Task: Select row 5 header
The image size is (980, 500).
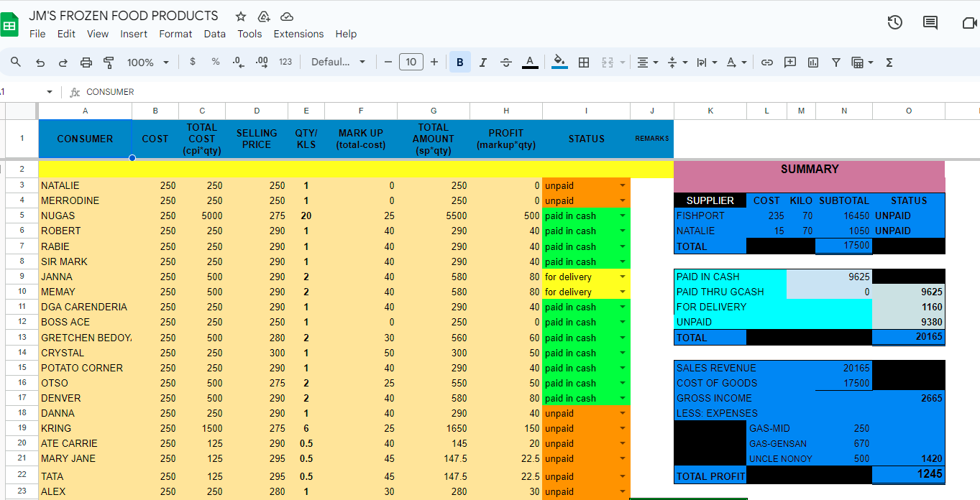Action: 22,216
